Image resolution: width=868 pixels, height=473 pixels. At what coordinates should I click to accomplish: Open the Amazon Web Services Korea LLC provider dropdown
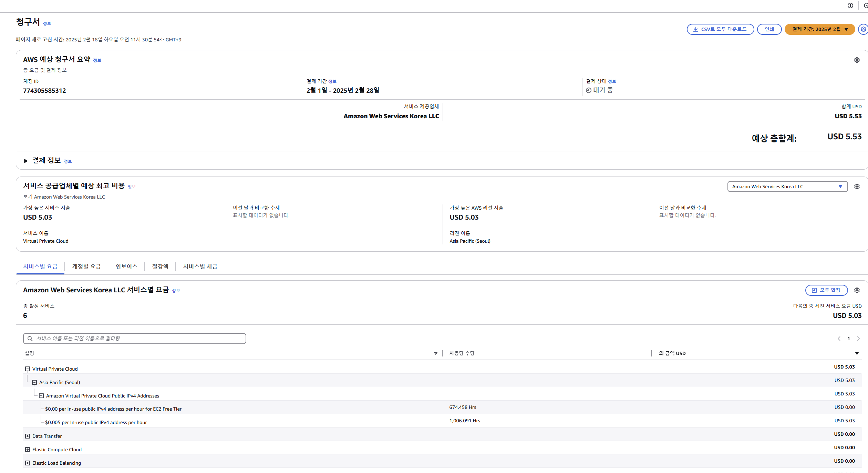click(787, 187)
